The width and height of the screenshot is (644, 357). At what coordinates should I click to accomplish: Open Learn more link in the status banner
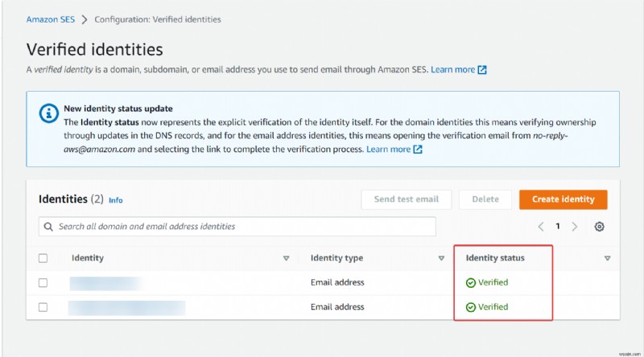[x=388, y=150]
